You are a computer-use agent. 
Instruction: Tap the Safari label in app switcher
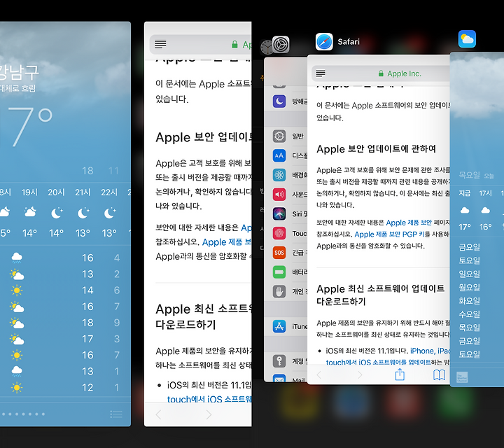[349, 42]
